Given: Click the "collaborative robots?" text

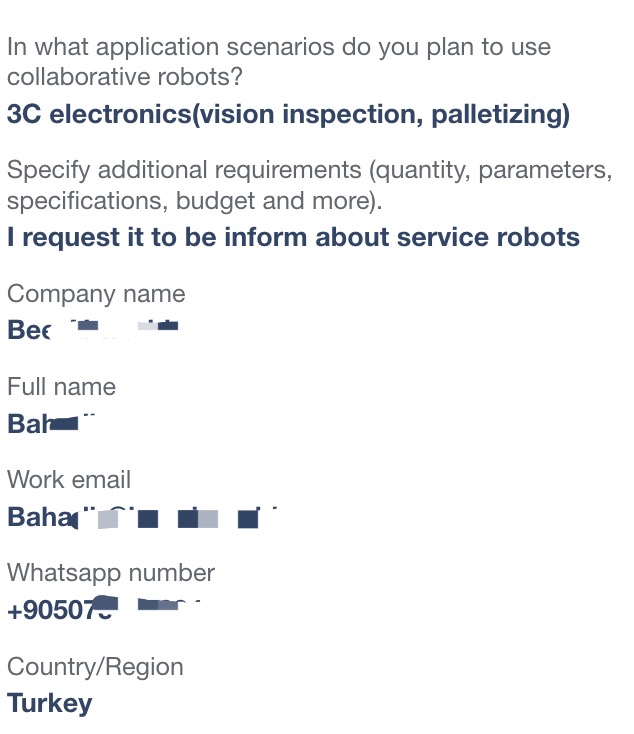Looking at the screenshot, I should (x=125, y=77).
